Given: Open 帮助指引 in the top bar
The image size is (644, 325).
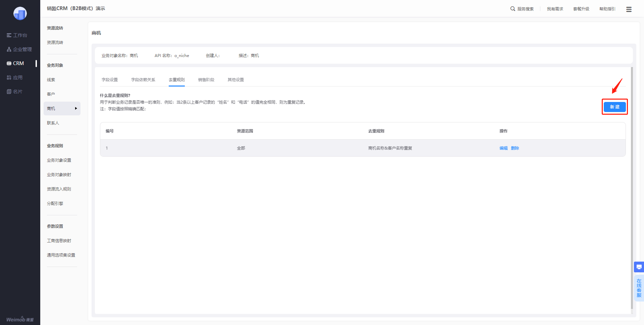Looking at the screenshot, I should 607,9.
